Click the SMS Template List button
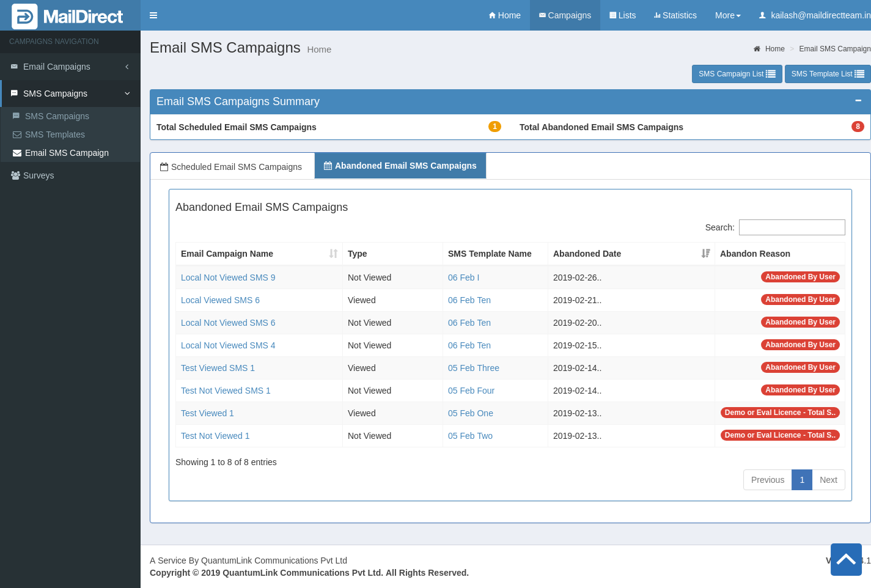 tap(827, 74)
